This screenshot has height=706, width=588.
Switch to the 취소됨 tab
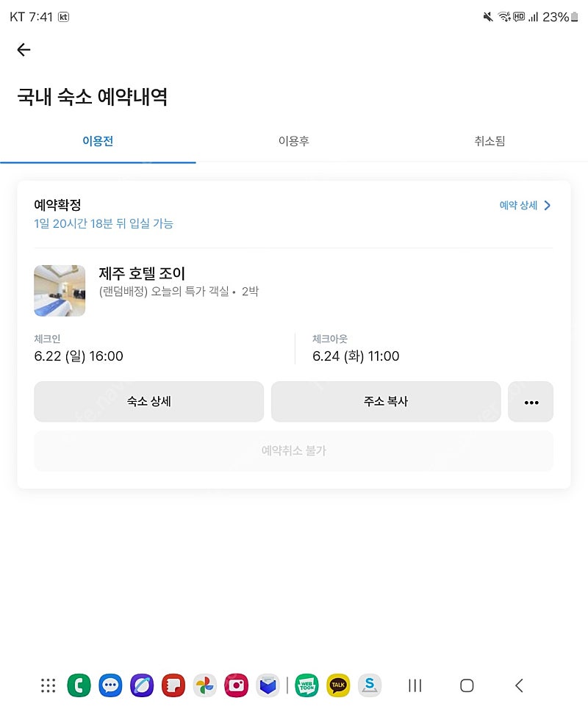(490, 141)
